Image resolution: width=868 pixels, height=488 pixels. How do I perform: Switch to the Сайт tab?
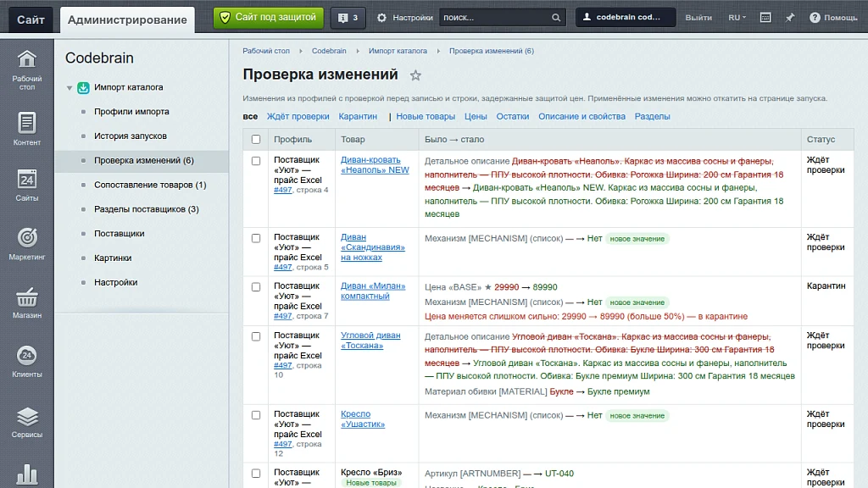(31, 20)
